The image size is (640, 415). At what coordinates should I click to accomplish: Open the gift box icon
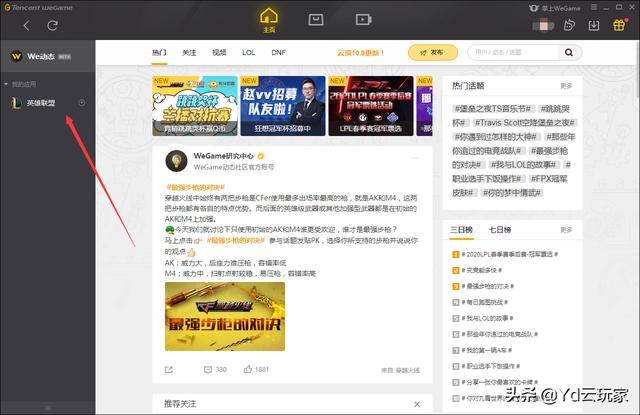[x=619, y=25]
